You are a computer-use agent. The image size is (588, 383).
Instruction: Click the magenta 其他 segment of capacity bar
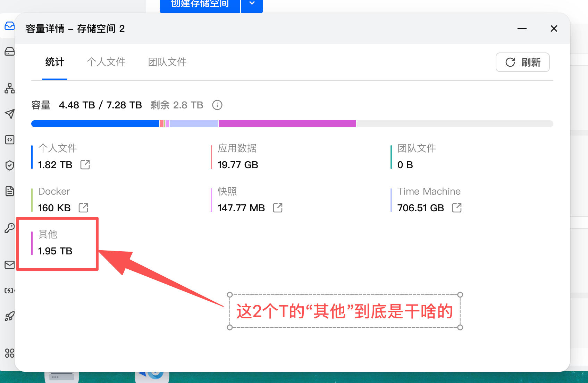coord(287,124)
